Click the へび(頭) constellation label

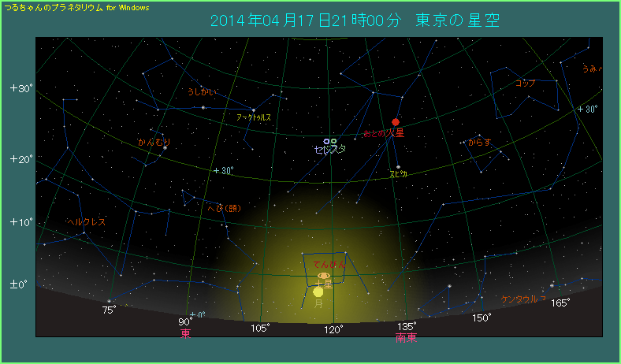tap(222, 209)
